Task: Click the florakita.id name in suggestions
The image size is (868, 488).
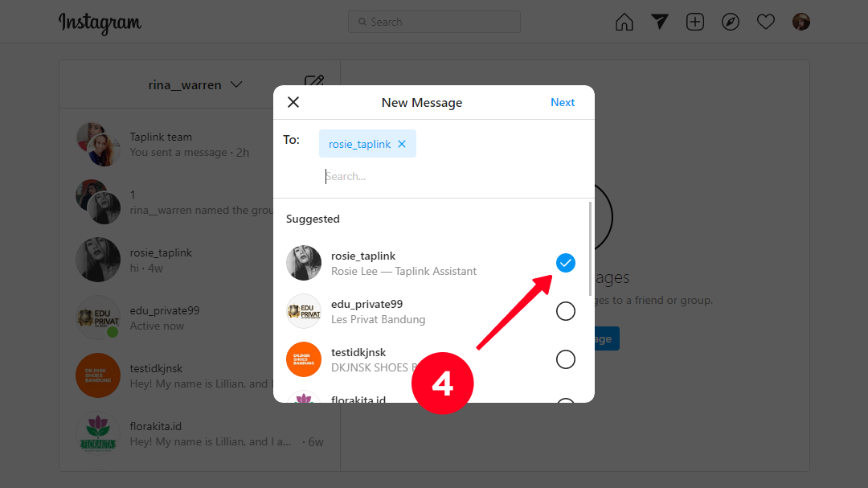Action: (x=358, y=399)
